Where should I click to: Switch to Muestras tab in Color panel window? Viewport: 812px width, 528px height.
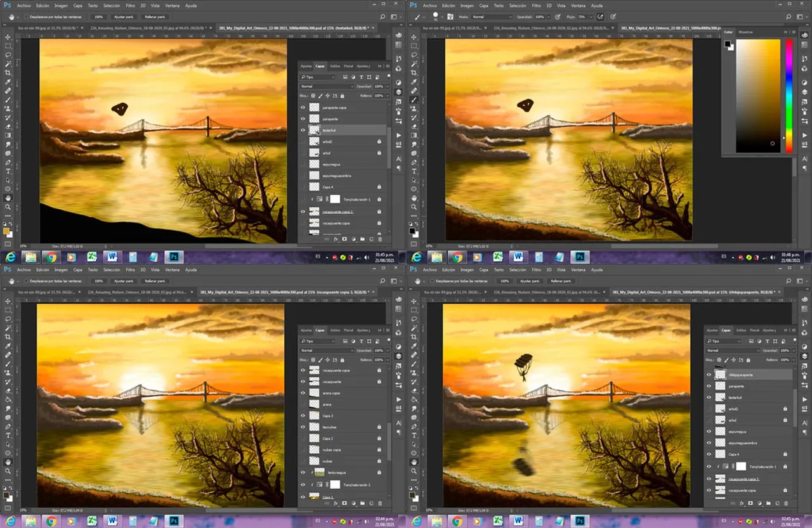coord(745,31)
